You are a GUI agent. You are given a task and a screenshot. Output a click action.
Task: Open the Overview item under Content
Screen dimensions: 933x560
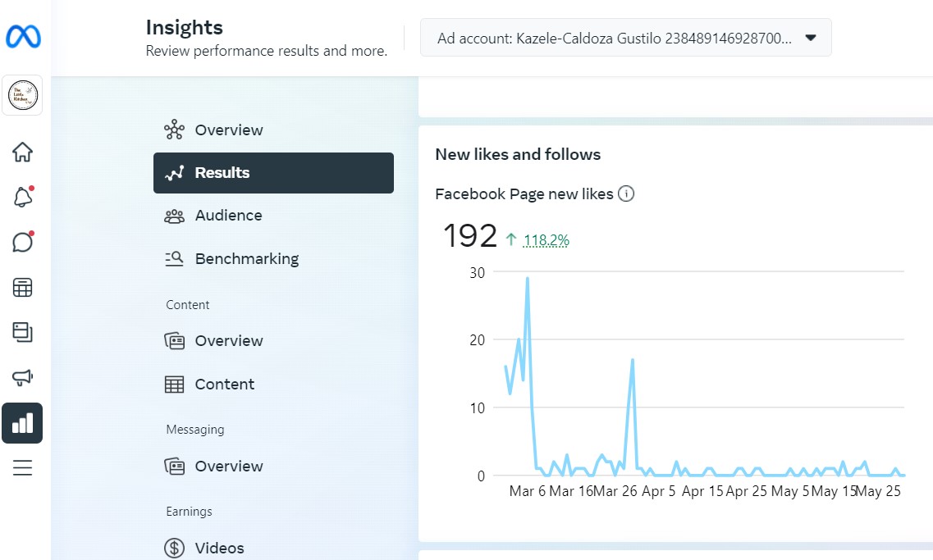(x=228, y=341)
